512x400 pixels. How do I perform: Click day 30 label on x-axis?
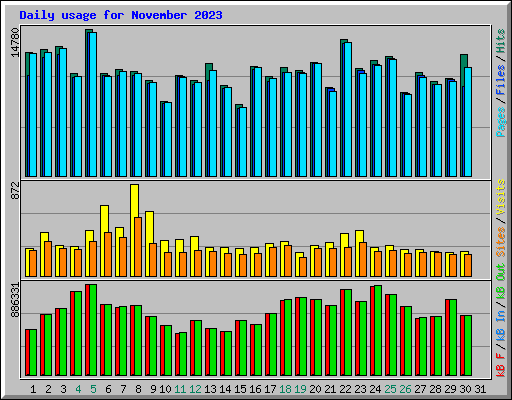click(x=465, y=389)
